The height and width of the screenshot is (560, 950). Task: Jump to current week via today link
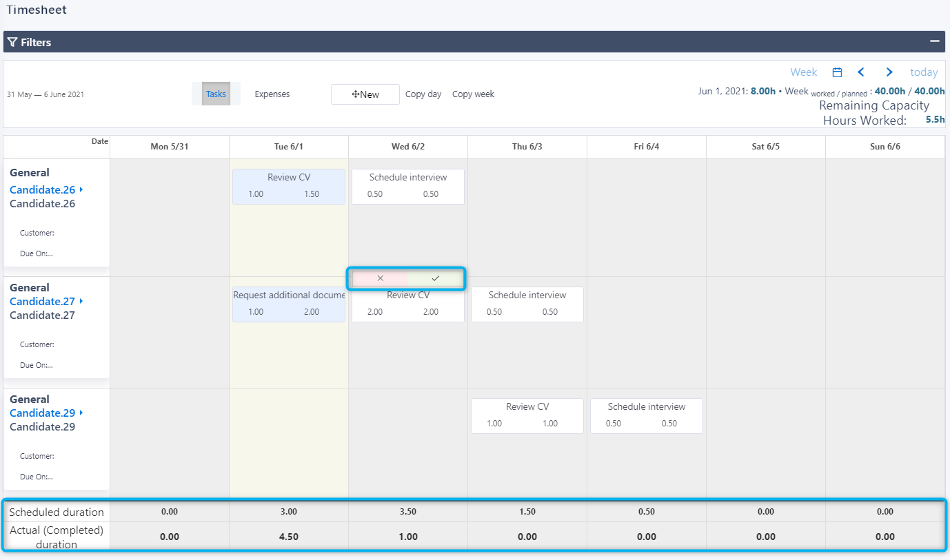click(924, 72)
